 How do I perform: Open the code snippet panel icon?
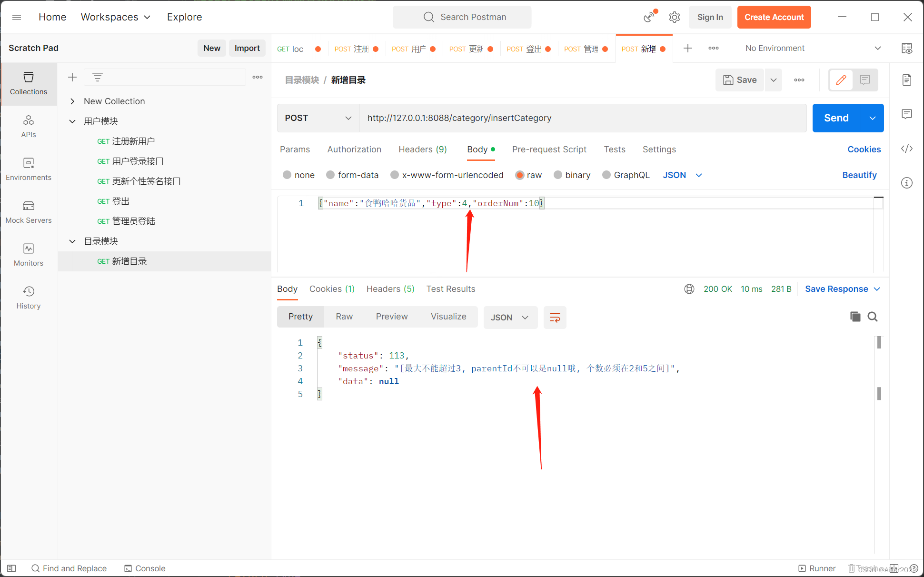(906, 149)
